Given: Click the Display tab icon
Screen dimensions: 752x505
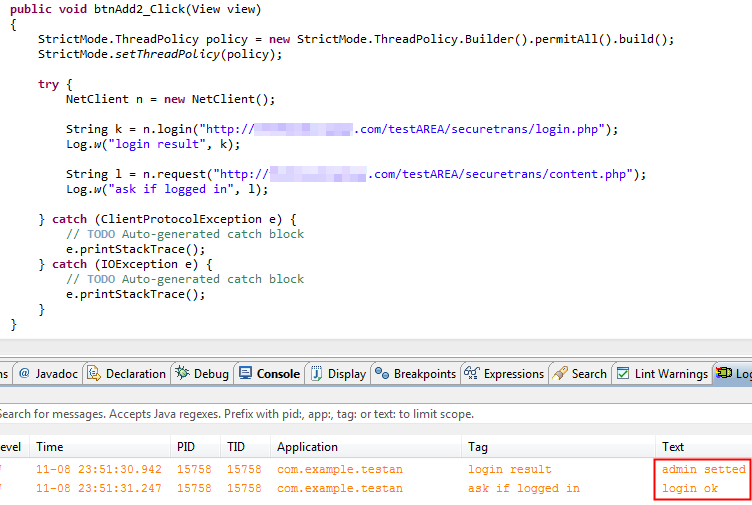Looking at the screenshot, I should click(x=316, y=373).
